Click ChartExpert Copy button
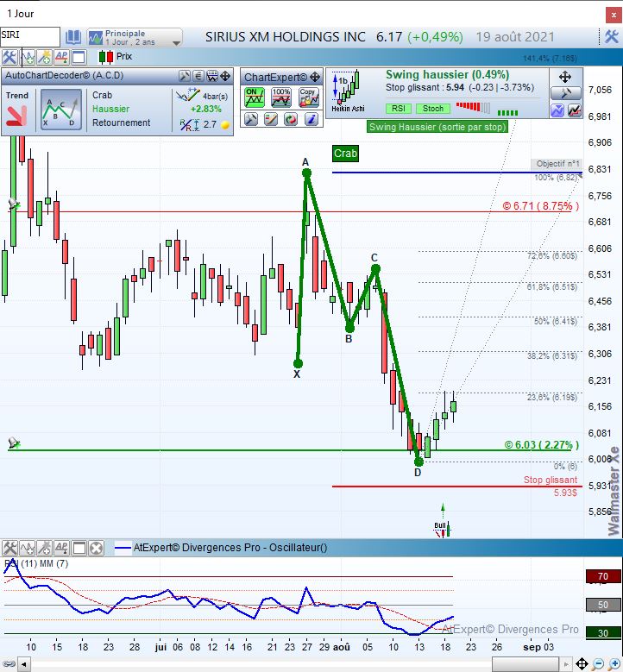 click(309, 97)
